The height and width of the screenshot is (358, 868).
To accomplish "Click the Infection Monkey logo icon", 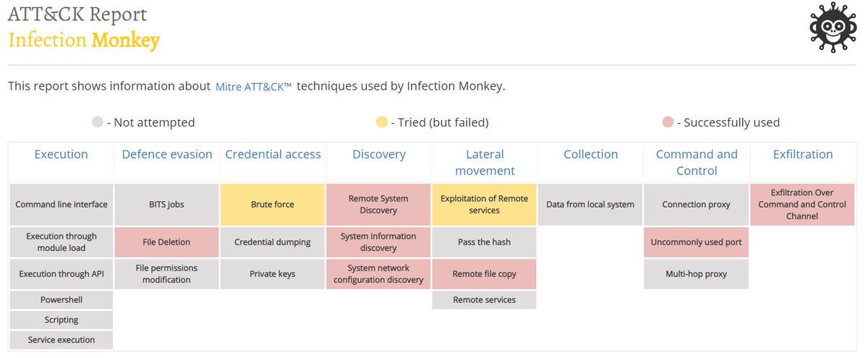I will pos(833,28).
